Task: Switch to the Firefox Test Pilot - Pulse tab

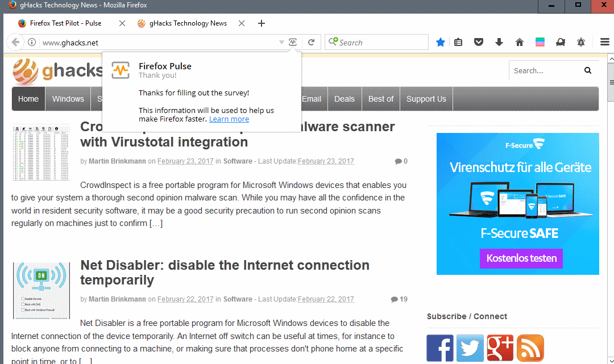Action: (x=65, y=23)
